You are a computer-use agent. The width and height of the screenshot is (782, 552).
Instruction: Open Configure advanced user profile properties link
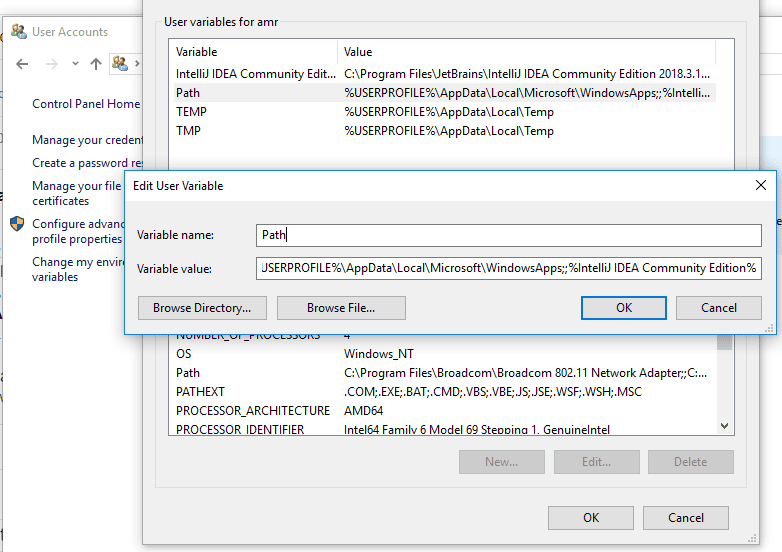pyautogui.click(x=78, y=231)
